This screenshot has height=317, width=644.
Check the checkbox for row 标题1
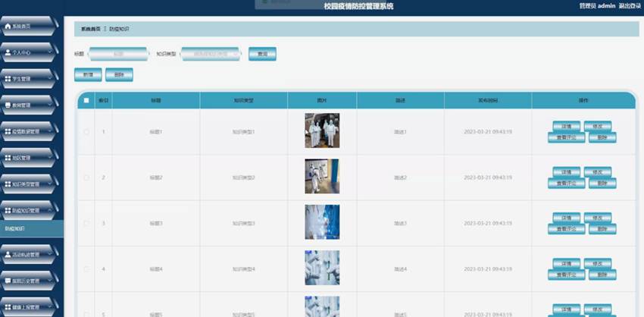(86, 132)
